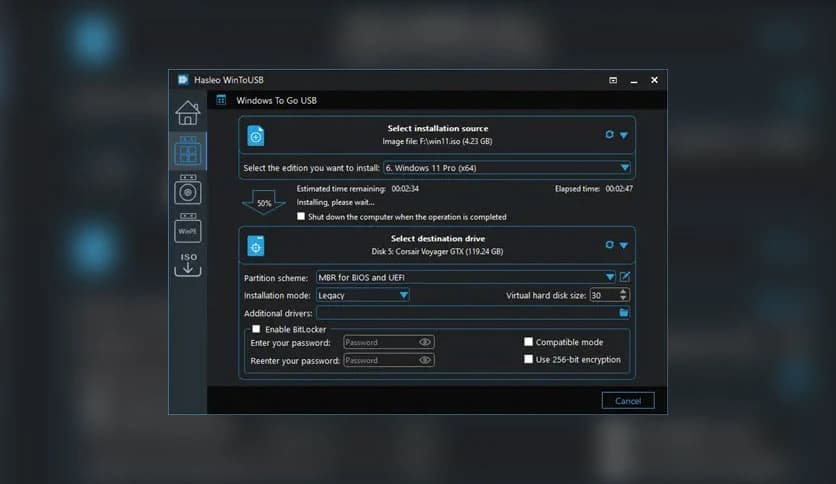Open the Partition scheme dropdown

(x=466, y=277)
